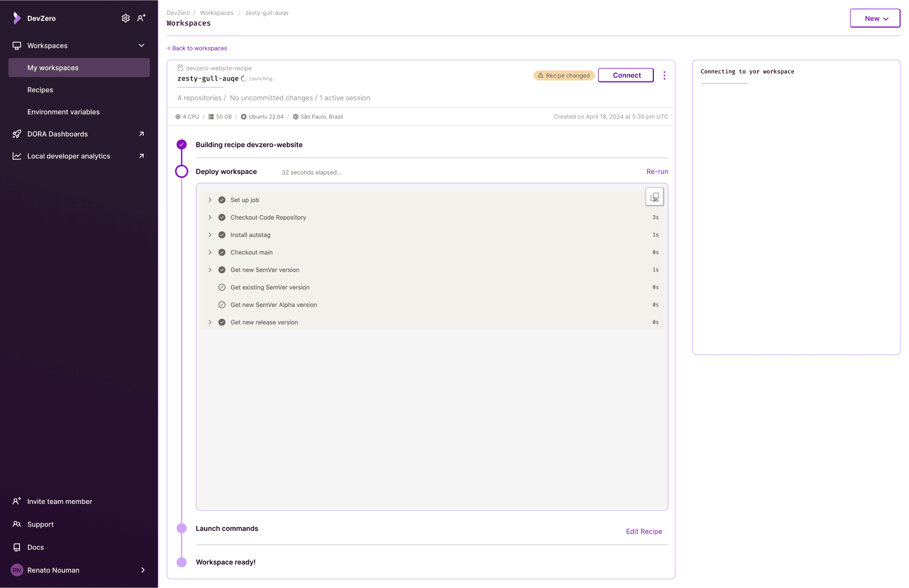Select Recipes in the sidebar
The height and width of the screenshot is (588, 909).
point(41,90)
